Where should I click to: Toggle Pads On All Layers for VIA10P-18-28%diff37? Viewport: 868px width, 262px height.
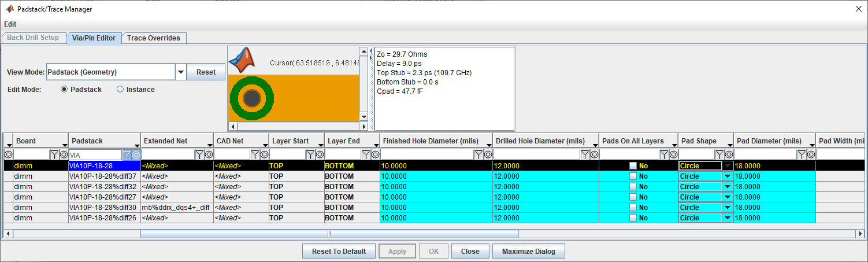point(633,176)
